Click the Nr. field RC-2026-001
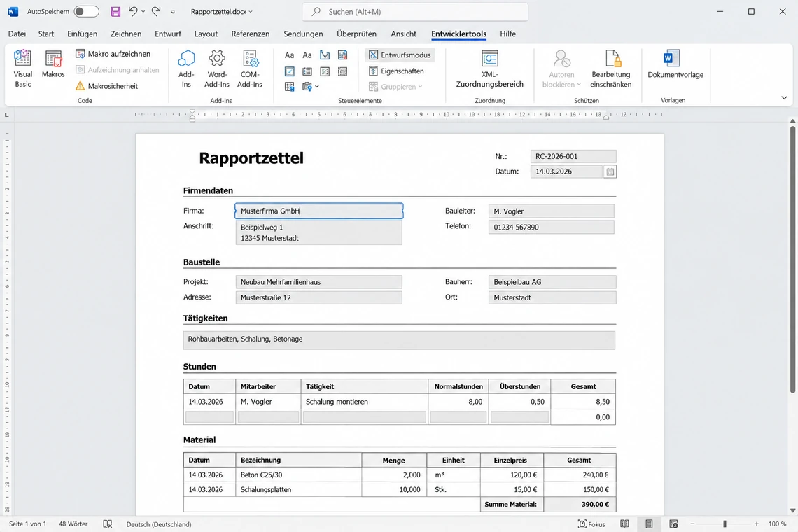The height and width of the screenshot is (532, 798). pyautogui.click(x=573, y=156)
